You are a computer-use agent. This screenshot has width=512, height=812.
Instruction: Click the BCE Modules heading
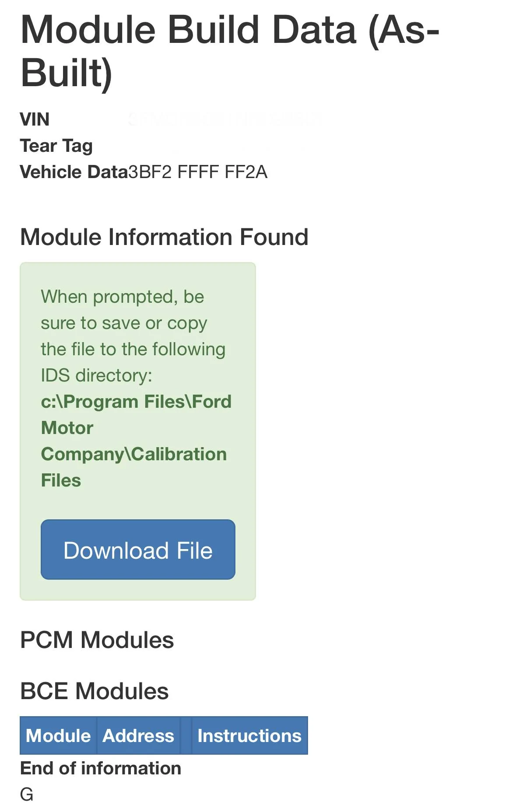point(94,691)
